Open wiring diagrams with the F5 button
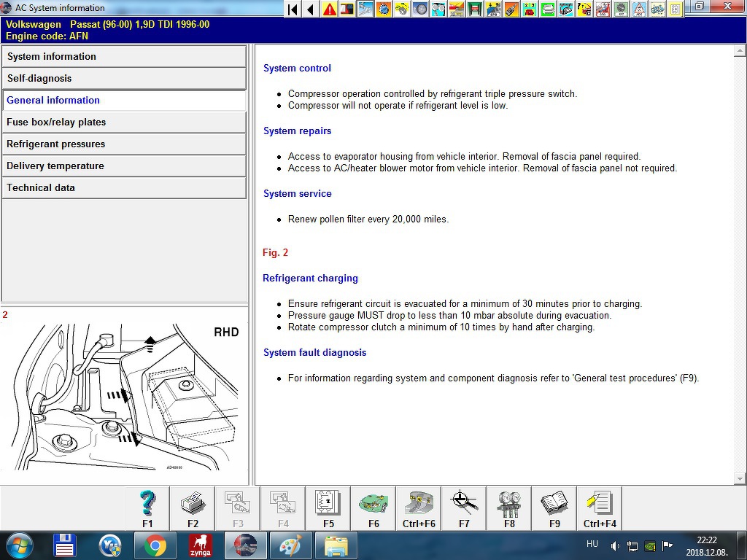The height and width of the screenshot is (560, 747). tap(328, 508)
